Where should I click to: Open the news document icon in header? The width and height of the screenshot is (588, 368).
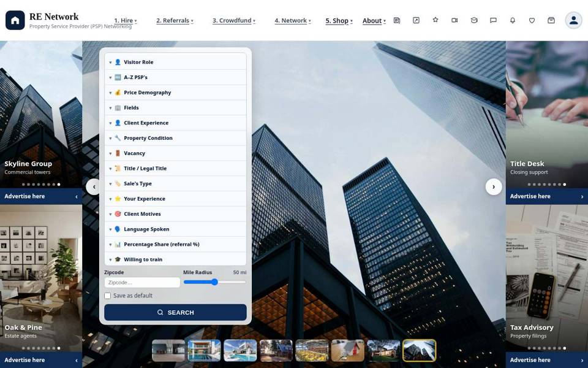pos(397,20)
